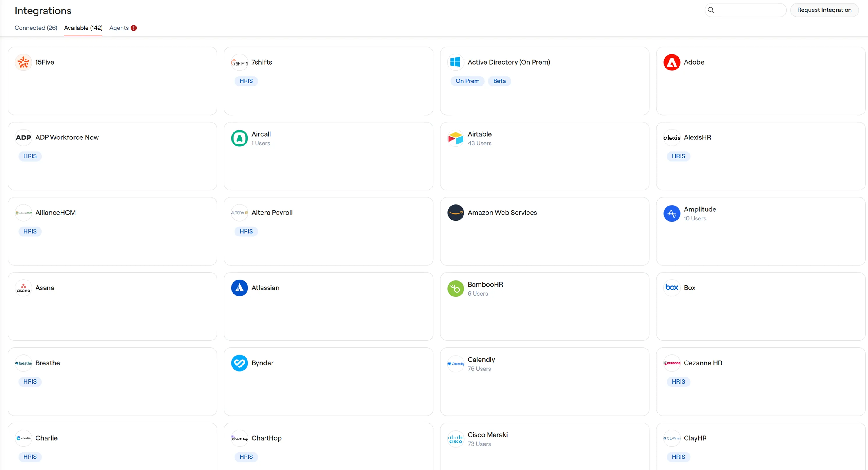Image resolution: width=868 pixels, height=470 pixels.
Task: Click the Adobe logo icon
Action: point(672,62)
